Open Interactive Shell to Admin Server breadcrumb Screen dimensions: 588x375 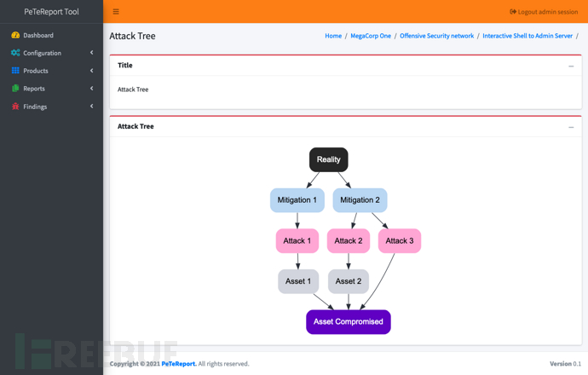(x=527, y=36)
